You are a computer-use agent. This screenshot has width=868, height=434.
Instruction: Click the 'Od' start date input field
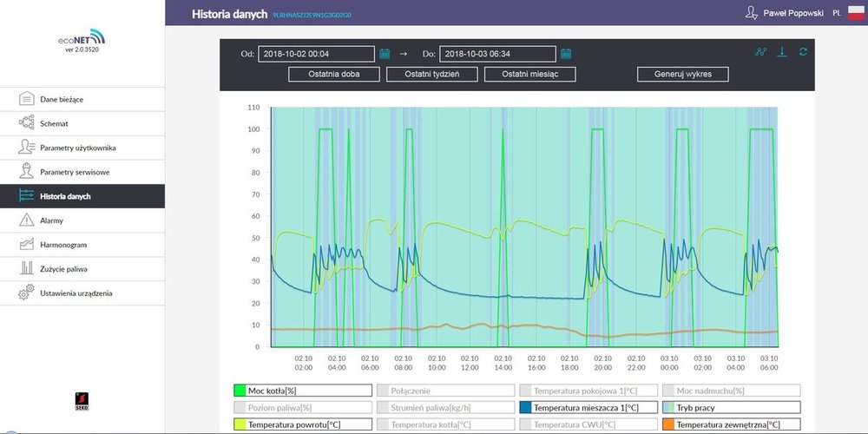316,54
